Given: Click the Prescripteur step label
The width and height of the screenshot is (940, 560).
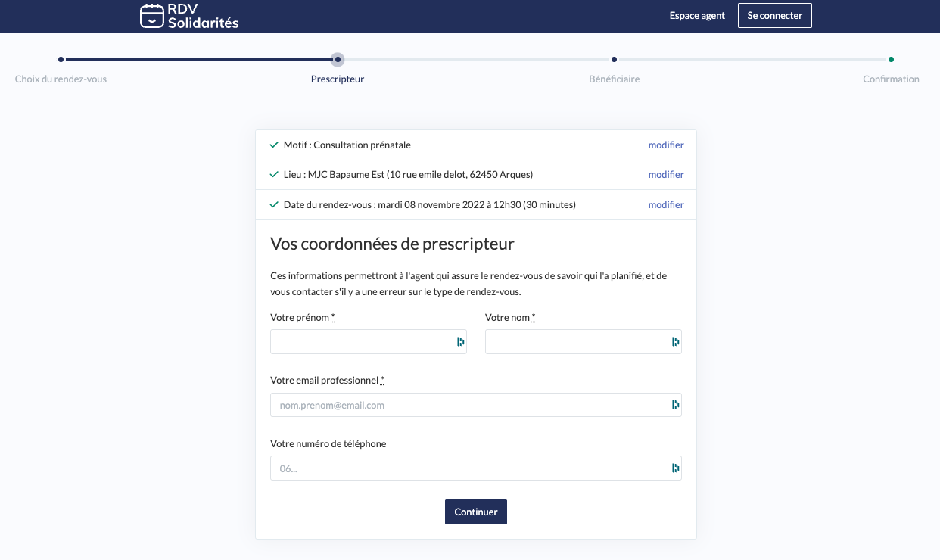Looking at the screenshot, I should (x=338, y=79).
